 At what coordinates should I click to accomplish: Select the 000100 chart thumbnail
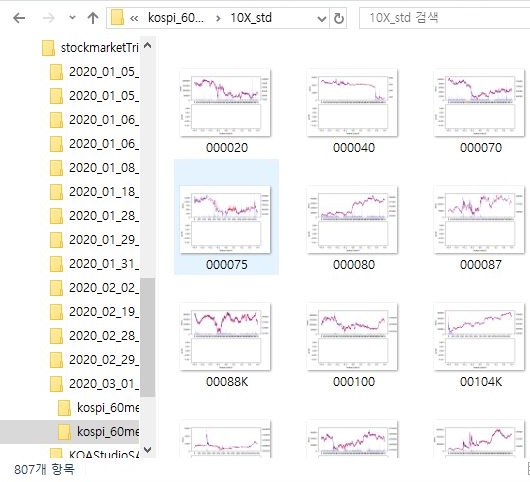[x=352, y=337]
